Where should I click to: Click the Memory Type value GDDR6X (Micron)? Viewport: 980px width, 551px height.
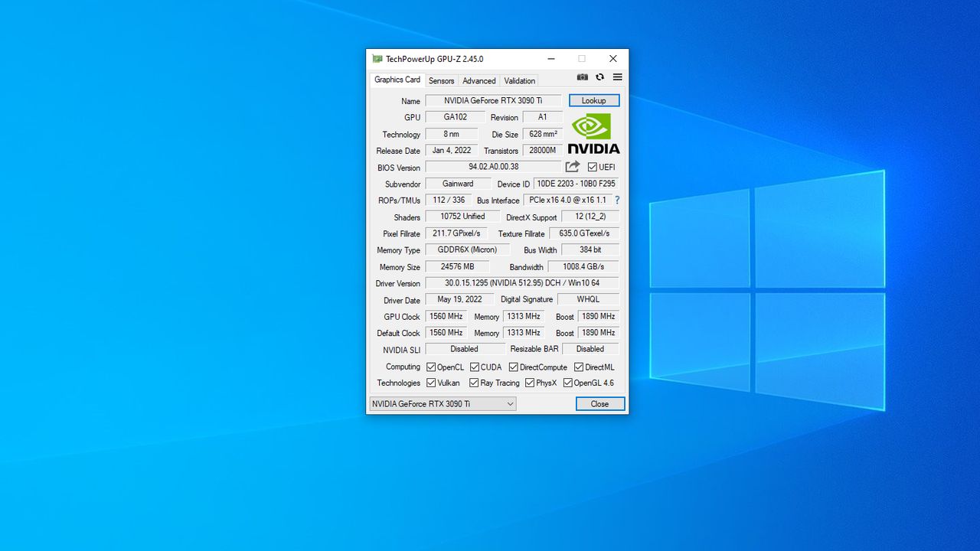point(467,249)
